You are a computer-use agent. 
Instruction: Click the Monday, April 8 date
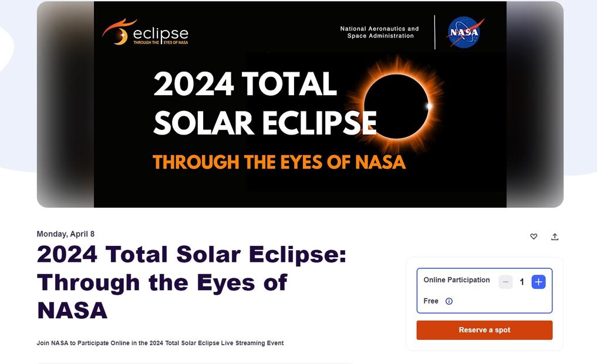point(66,234)
